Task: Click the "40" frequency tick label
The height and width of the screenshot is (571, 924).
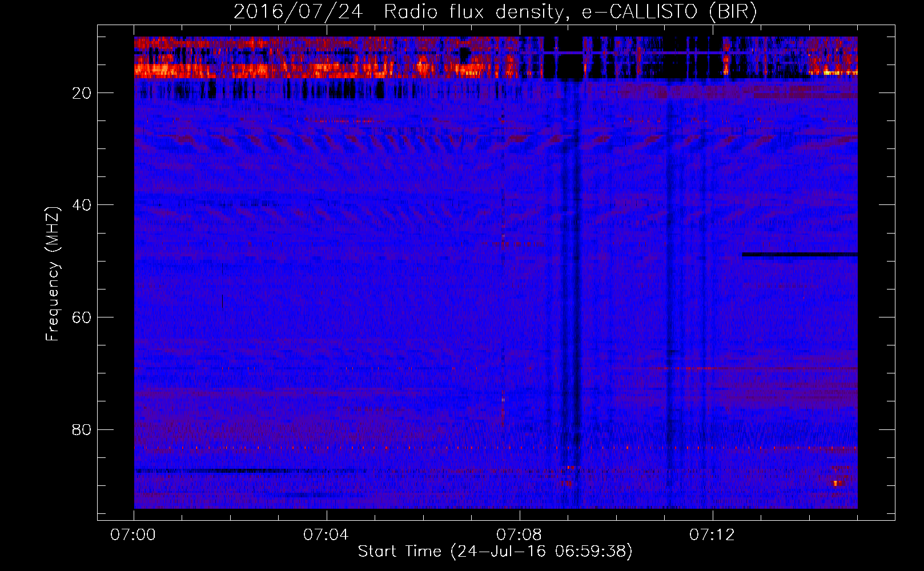Action: point(82,205)
